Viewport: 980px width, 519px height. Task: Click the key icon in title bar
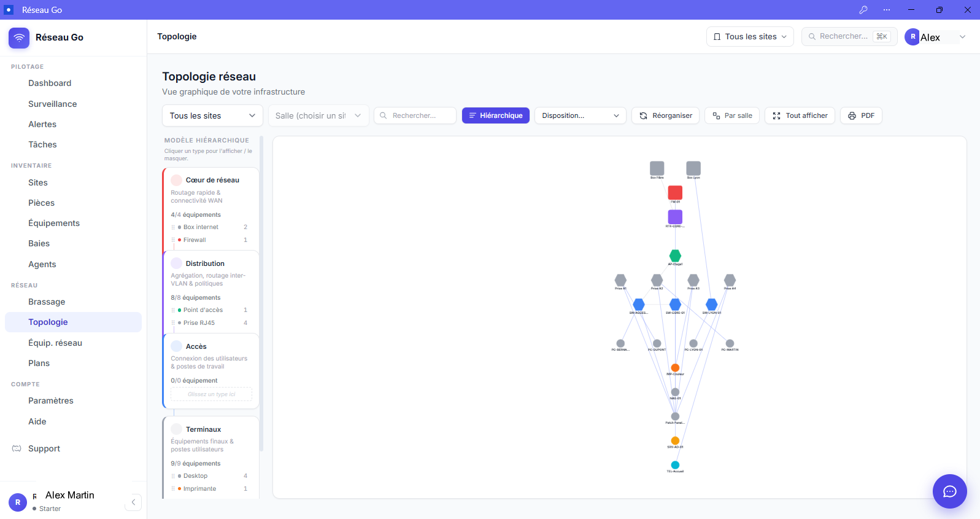pos(863,10)
